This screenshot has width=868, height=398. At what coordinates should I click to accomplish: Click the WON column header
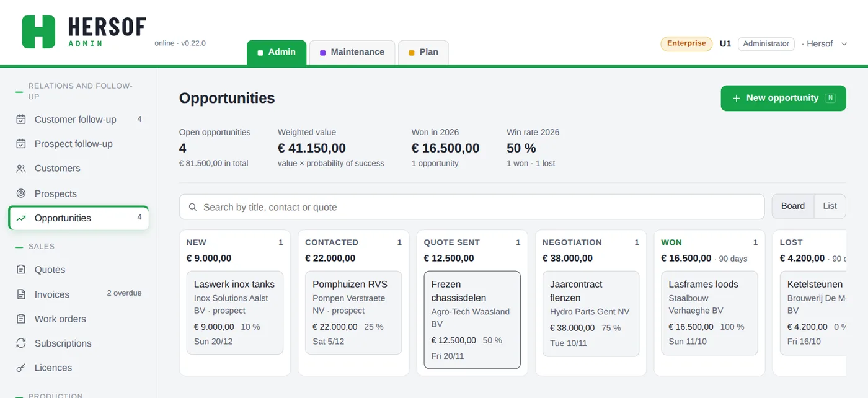click(x=671, y=242)
